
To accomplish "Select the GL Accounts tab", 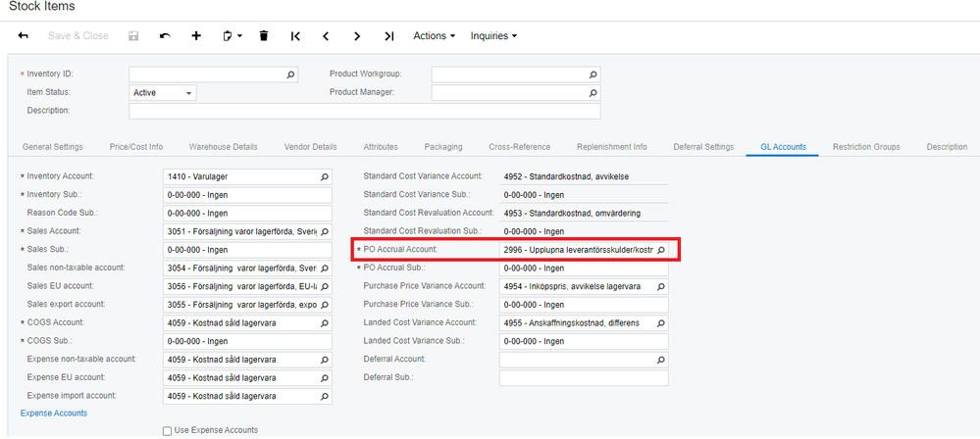I will (x=783, y=147).
